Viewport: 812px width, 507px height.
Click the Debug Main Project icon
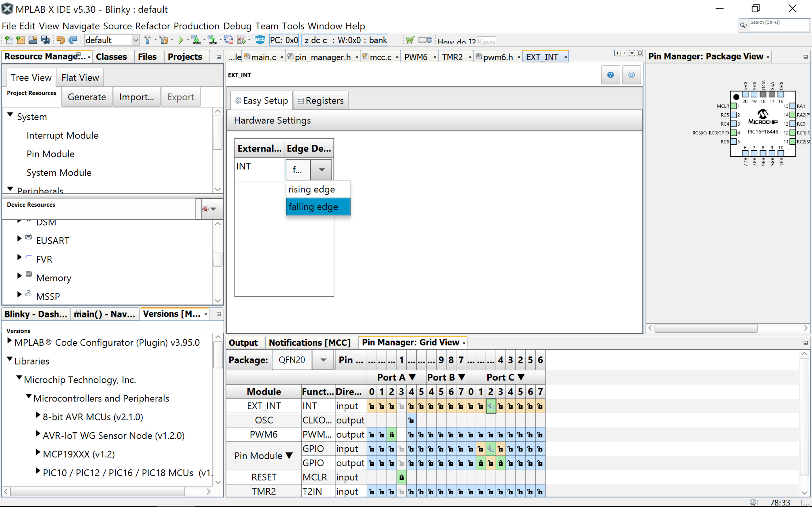pyautogui.click(x=241, y=40)
